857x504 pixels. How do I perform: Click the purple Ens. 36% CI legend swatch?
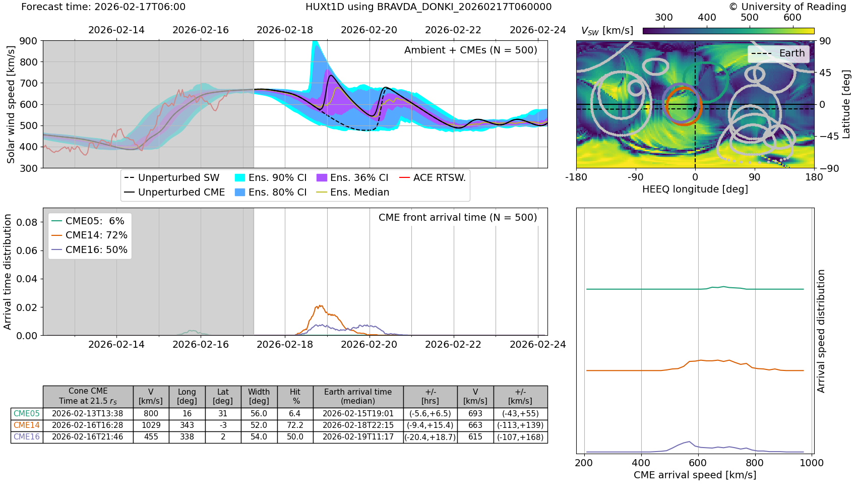tap(322, 178)
